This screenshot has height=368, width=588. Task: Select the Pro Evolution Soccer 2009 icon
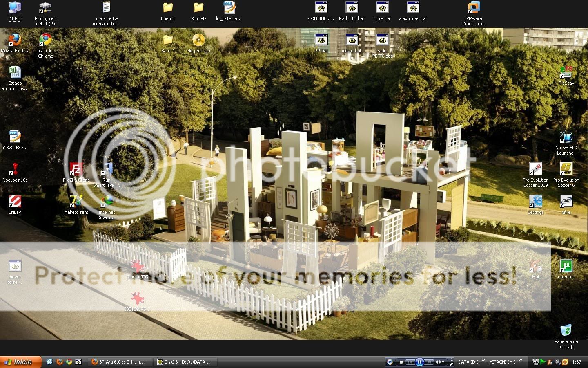click(535, 169)
